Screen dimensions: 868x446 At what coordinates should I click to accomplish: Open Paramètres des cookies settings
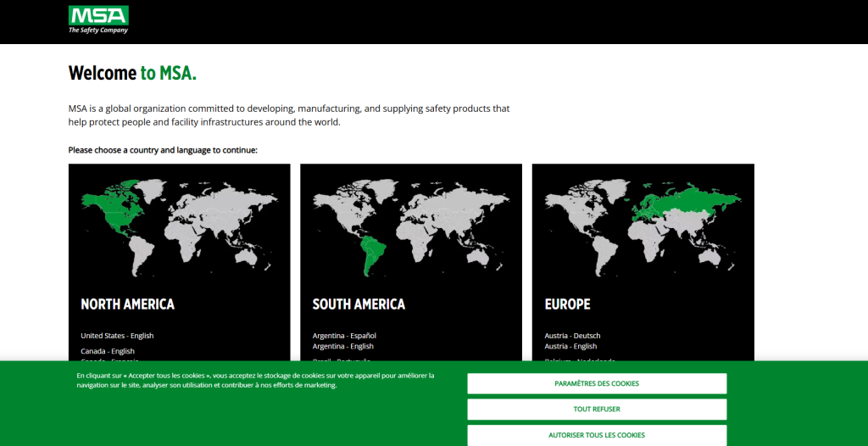point(597,383)
